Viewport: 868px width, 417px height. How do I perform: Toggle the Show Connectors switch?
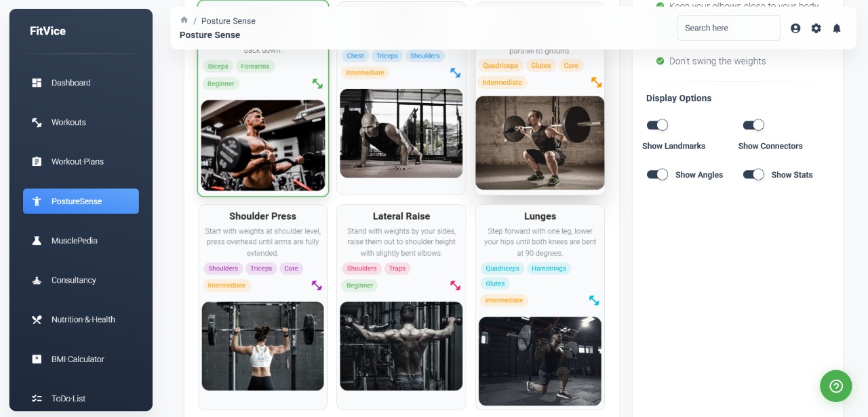pyautogui.click(x=753, y=125)
